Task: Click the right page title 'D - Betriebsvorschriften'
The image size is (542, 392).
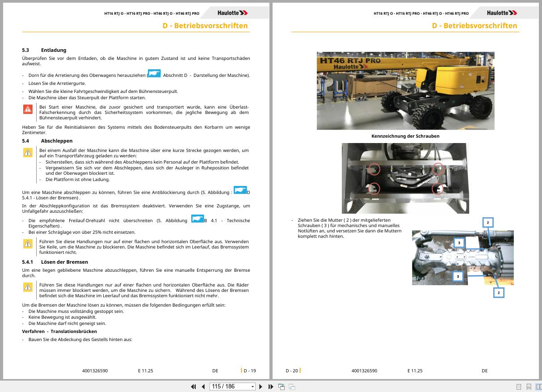Action: coord(475,25)
